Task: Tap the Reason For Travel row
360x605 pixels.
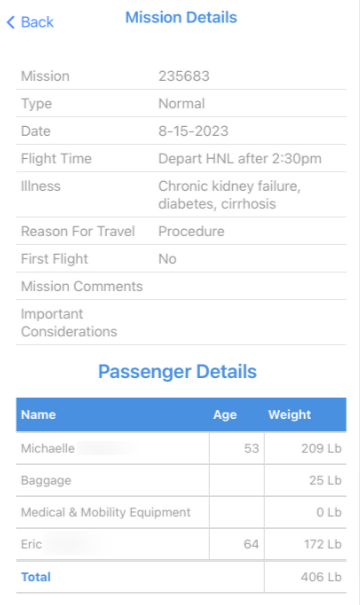Action: [x=181, y=231]
